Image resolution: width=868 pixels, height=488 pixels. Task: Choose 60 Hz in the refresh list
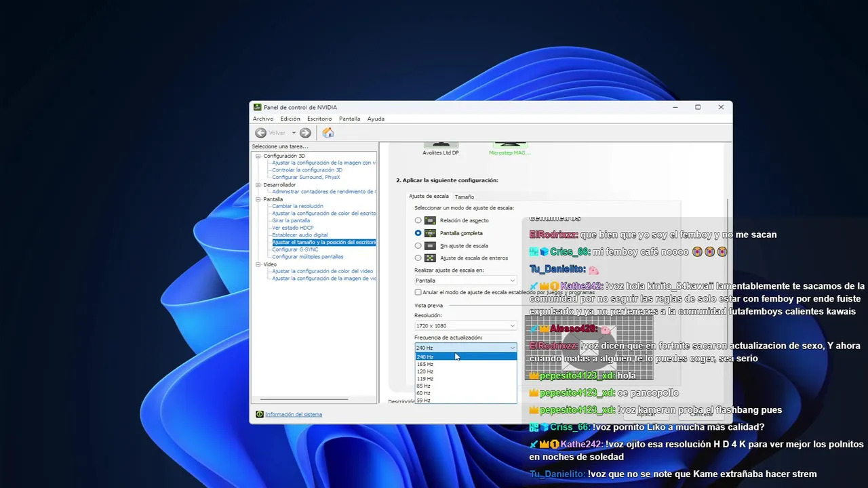[466, 393]
